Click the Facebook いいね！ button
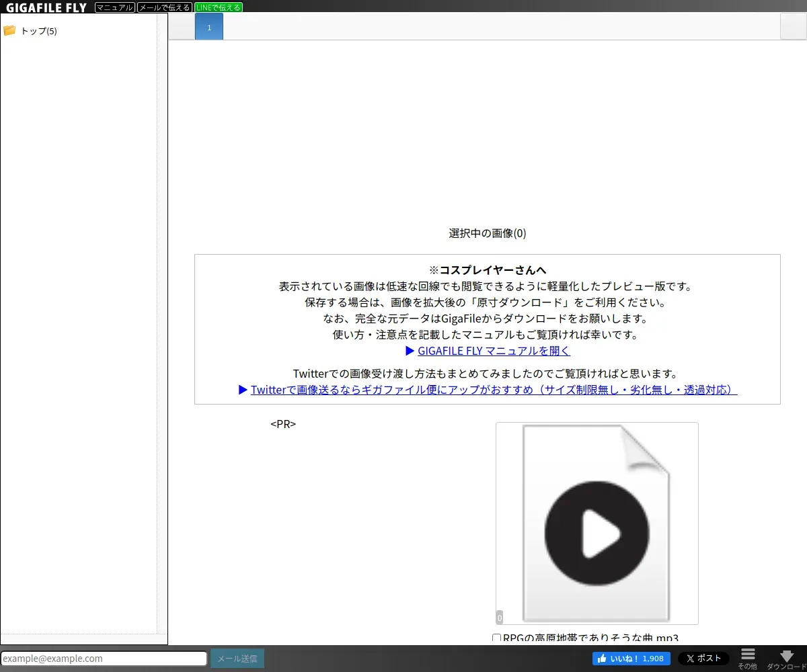This screenshot has width=807, height=672. 631,659
